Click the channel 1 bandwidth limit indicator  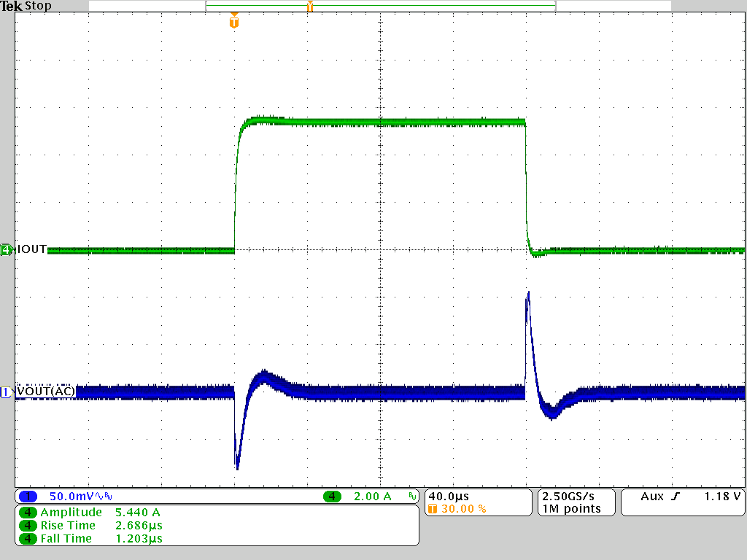pyautogui.click(x=108, y=495)
